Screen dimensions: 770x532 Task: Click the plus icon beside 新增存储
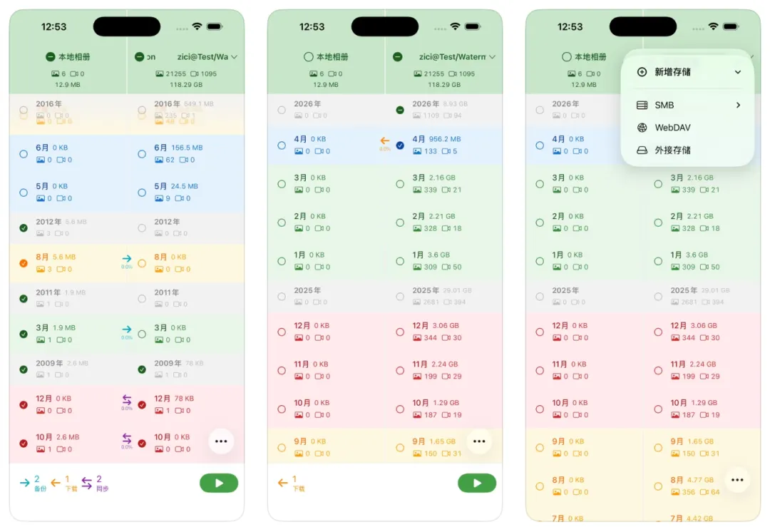point(642,72)
